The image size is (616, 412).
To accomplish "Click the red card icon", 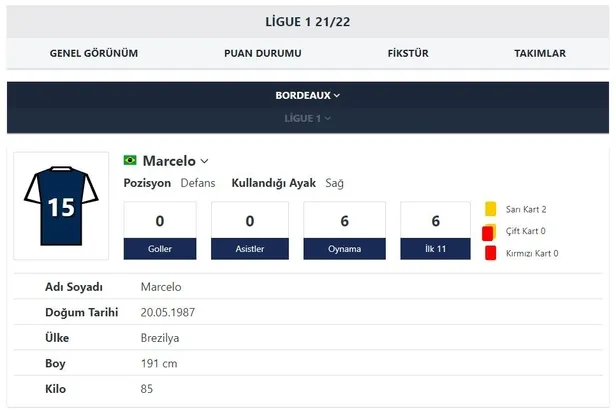I will coord(490,253).
